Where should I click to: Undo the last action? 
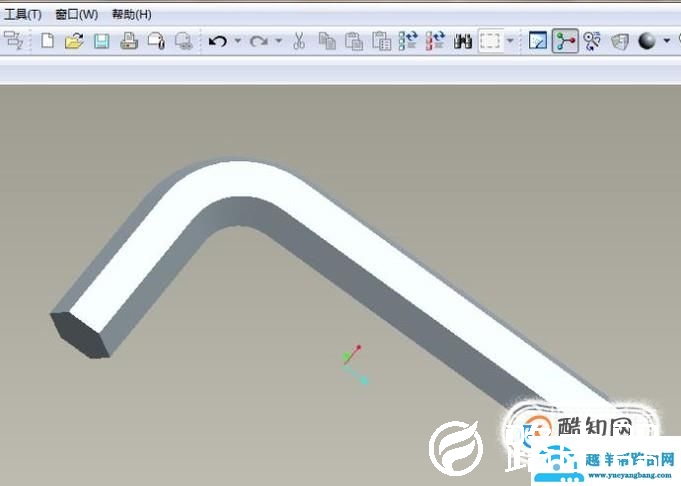218,41
